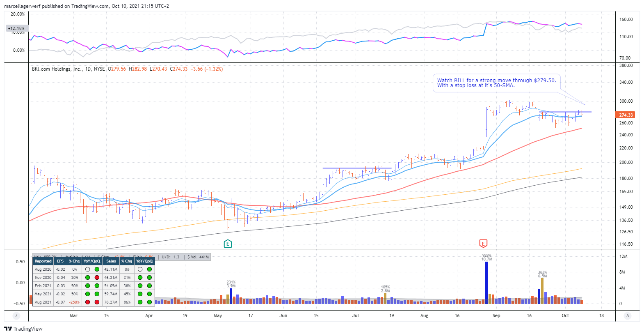Click the H282.98 high value
Image resolution: width=644 pixels, height=336 pixels.
(138, 69)
